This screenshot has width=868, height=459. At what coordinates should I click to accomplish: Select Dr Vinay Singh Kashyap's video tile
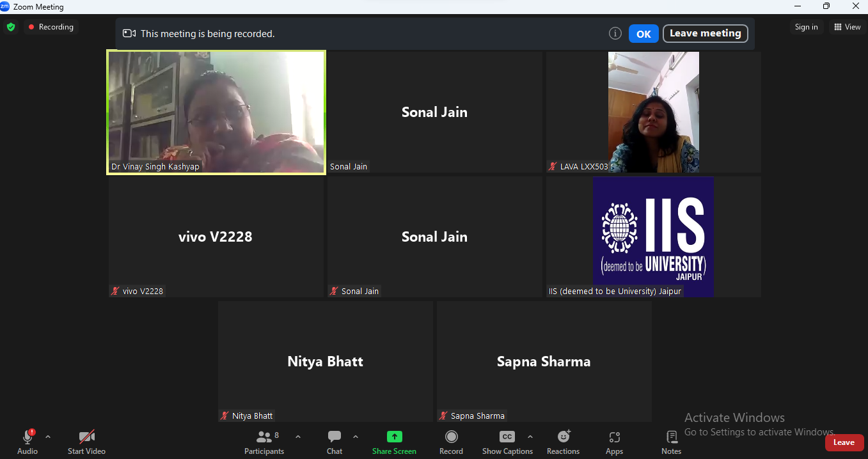[216, 112]
